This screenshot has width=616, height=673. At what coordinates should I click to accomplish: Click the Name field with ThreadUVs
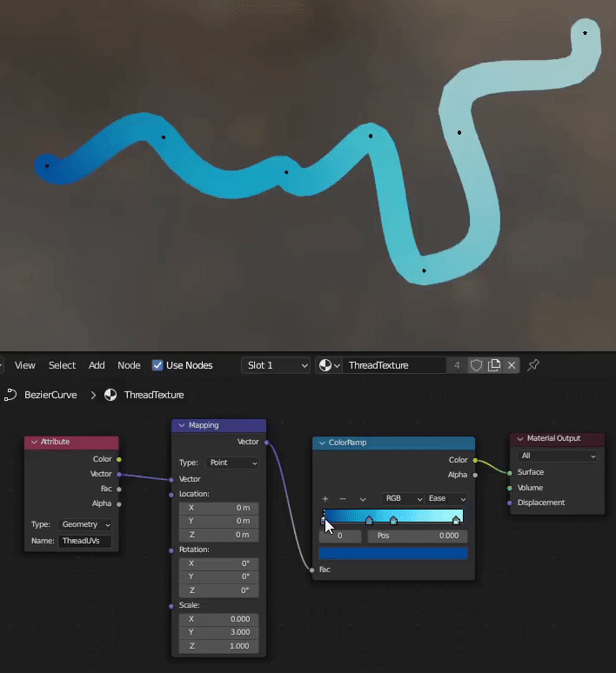pos(85,541)
